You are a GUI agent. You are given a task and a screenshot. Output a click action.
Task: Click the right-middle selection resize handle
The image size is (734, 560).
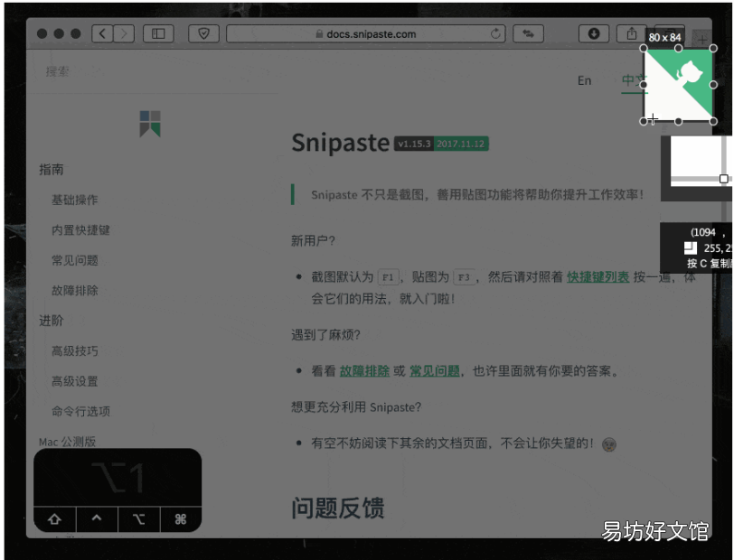pyautogui.click(x=713, y=85)
